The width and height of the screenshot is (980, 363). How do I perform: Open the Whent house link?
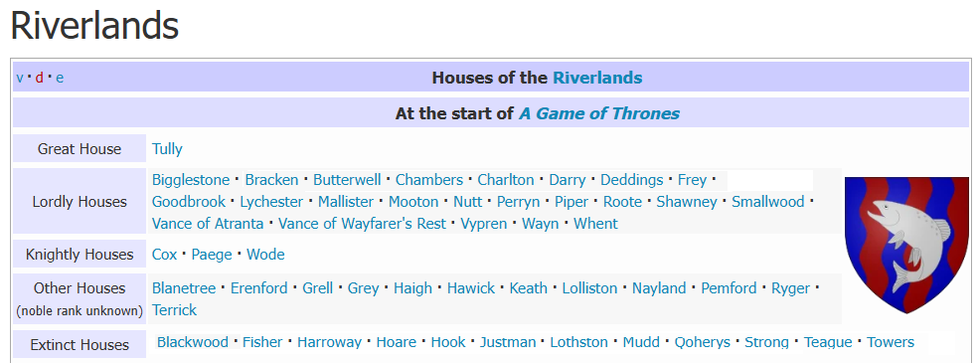[595, 224]
